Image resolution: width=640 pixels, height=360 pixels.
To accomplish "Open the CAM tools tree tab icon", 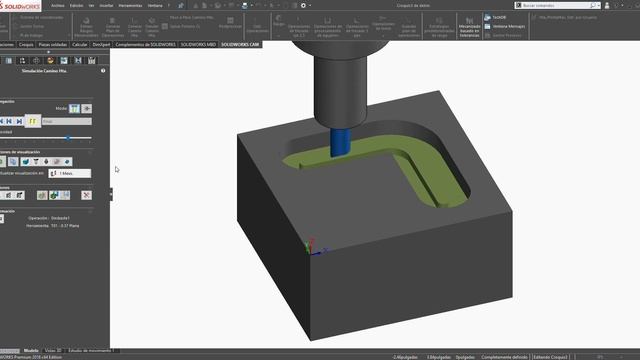I will 92,61.
